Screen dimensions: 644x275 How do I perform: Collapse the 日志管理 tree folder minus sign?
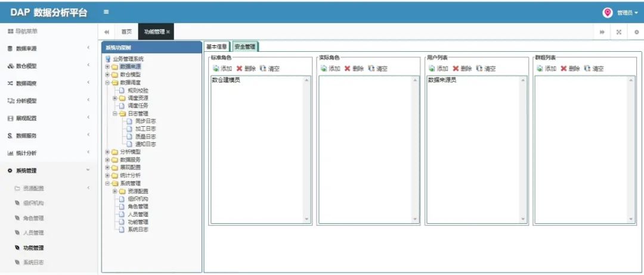pyautogui.click(x=115, y=114)
